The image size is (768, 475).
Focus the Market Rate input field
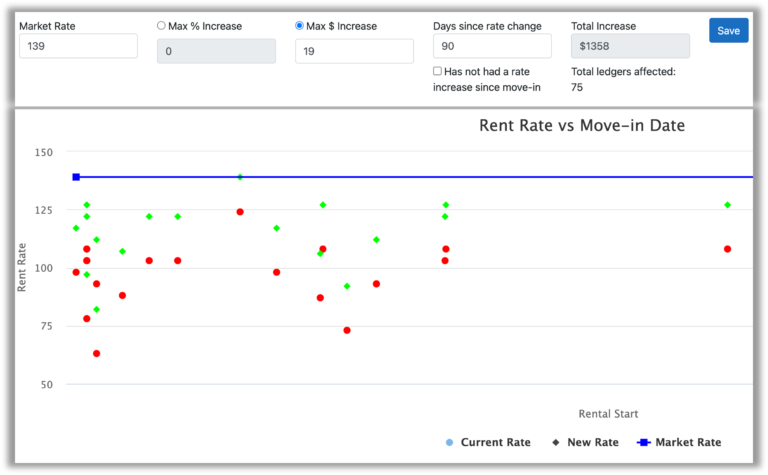tap(78, 46)
